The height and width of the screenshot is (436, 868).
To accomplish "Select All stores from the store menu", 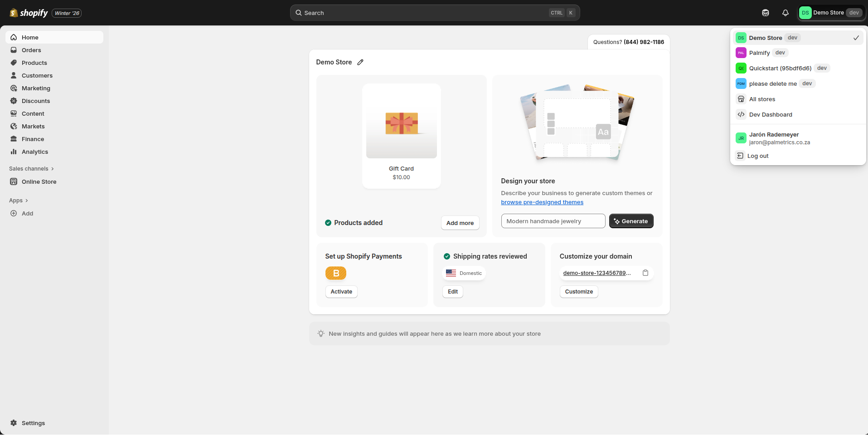I will [762, 99].
